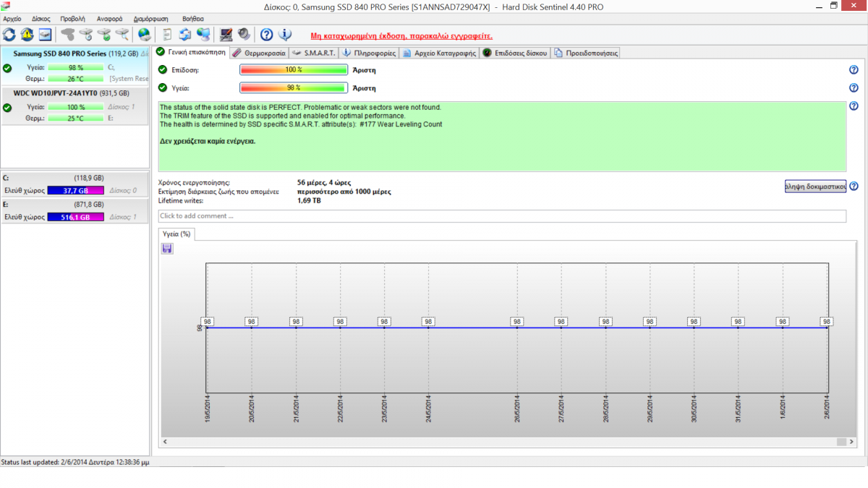Select the WDC WD10JPVT-24A1YT0 disk

point(75,106)
